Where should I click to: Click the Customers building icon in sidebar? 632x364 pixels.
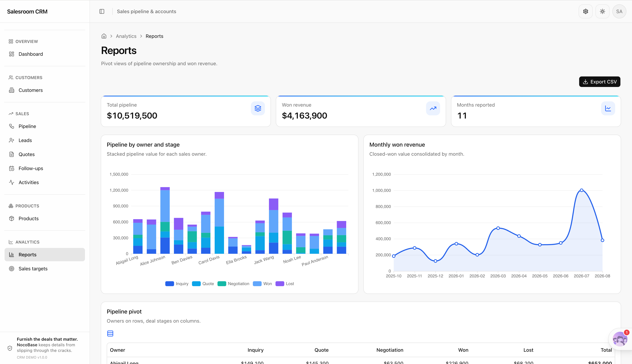[12, 90]
